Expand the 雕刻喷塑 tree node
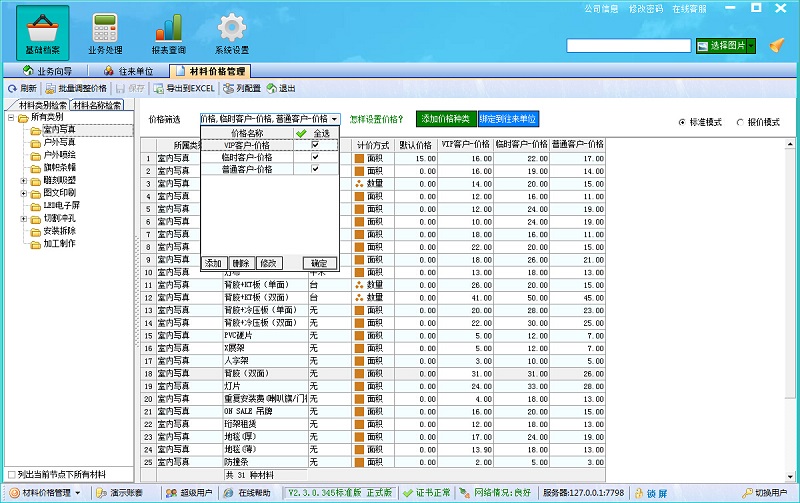Image resolution: width=800 pixels, height=503 pixels. coord(24,180)
